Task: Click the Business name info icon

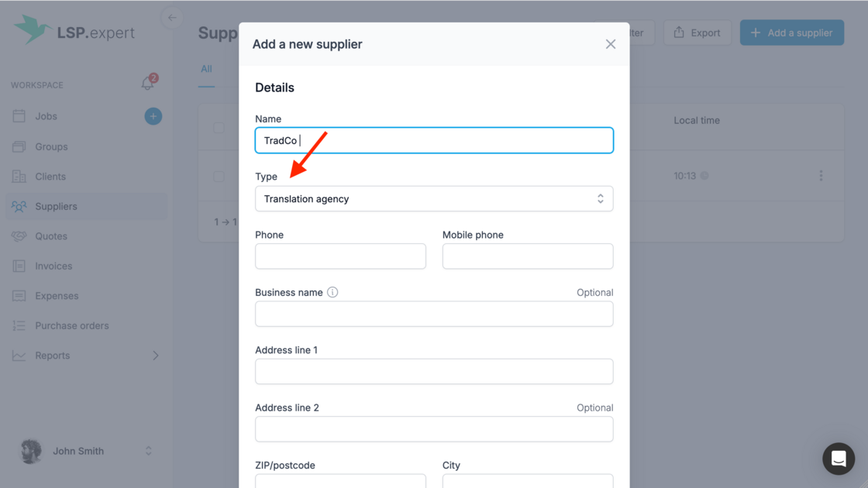Action: coord(332,292)
